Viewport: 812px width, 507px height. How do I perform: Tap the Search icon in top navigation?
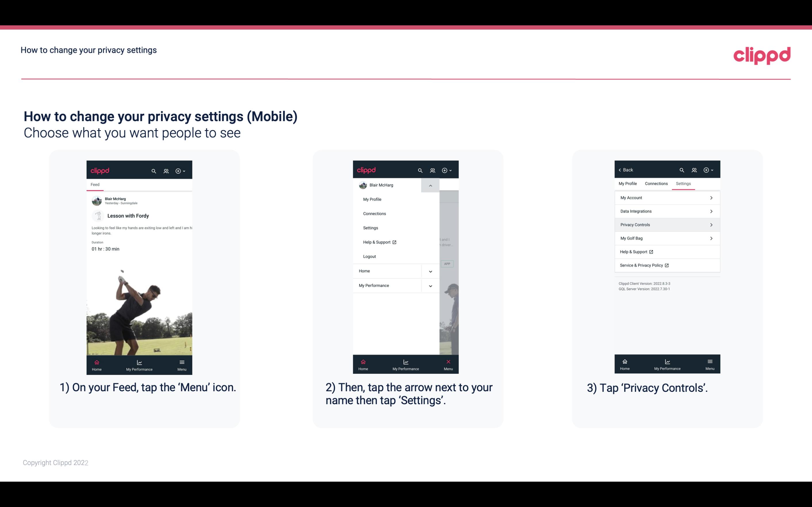(154, 170)
